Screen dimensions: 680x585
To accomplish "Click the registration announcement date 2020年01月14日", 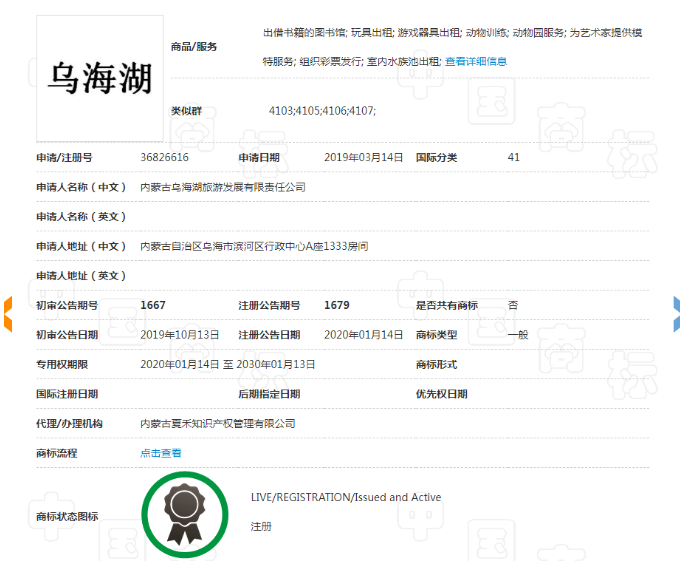I will click(x=364, y=335).
